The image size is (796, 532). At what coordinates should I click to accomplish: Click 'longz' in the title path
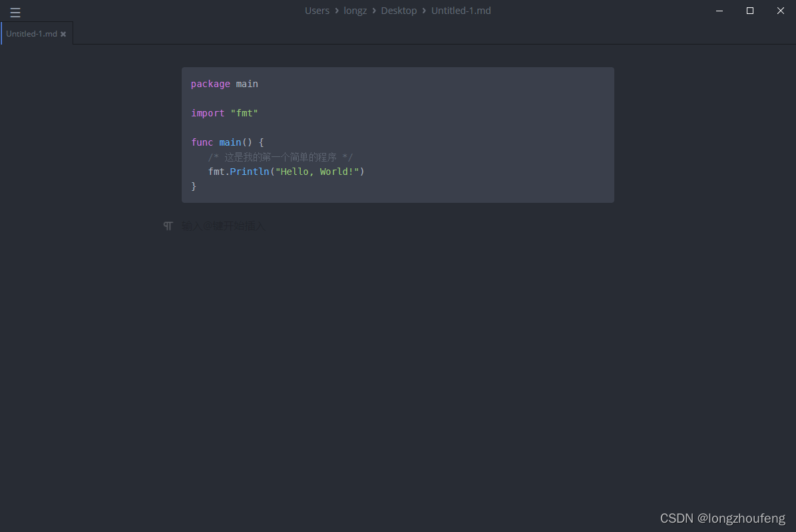click(355, 11)
